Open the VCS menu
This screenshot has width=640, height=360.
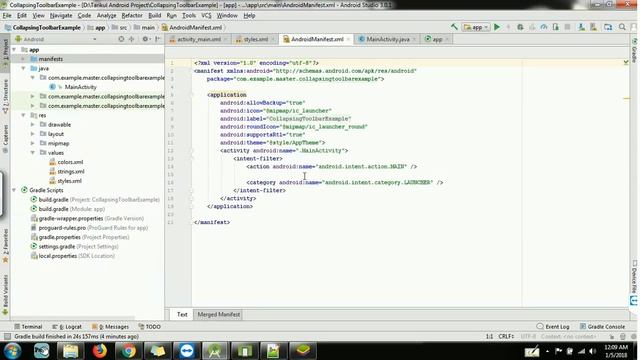[x=206, y=16]
